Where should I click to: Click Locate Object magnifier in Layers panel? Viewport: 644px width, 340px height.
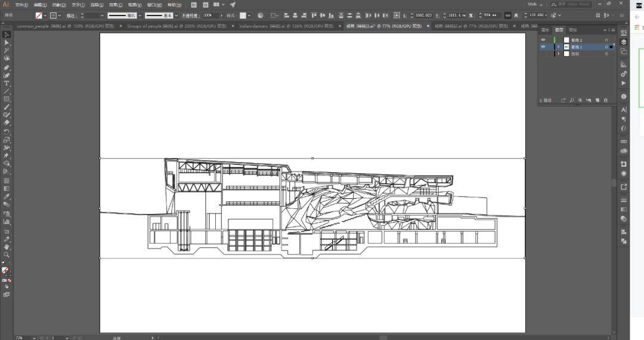(x=572, y=100)
